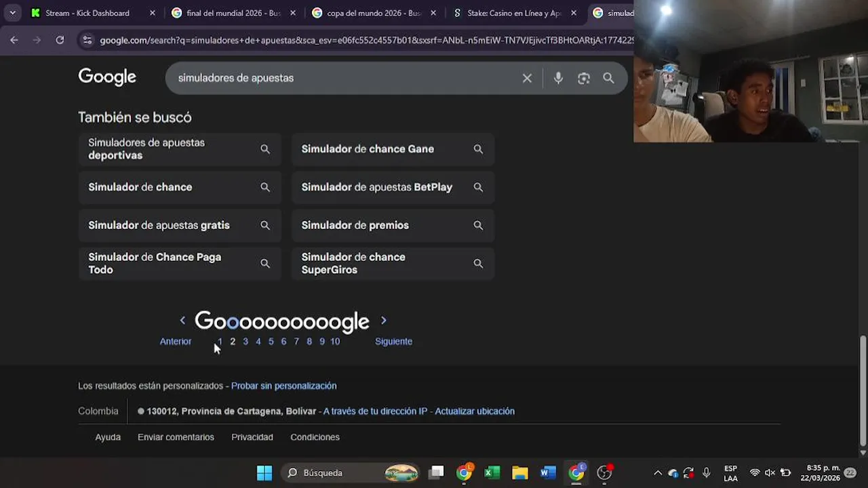Viewport: 868px width, 488px height.
Task: Select Simulador de chance Gane suggestion
Action: click(393, 149)
